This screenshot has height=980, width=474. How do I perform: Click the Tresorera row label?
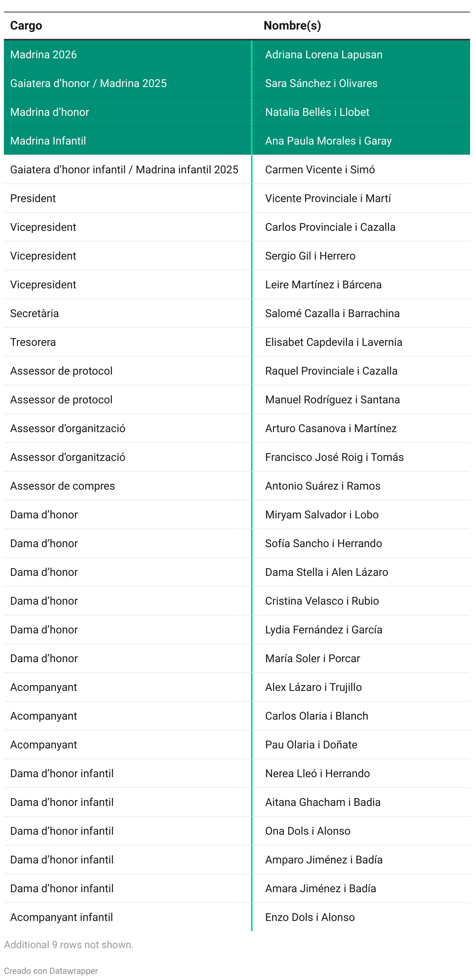33,342
